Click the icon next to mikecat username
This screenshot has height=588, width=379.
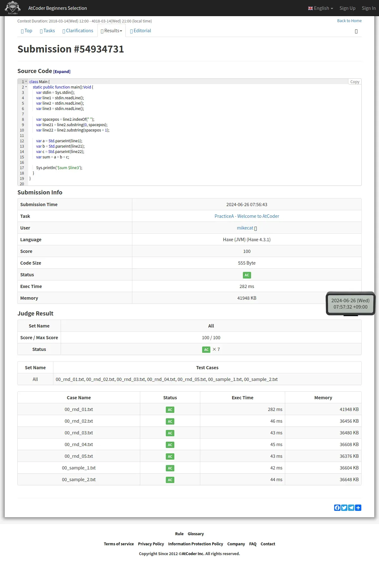click(x=256, y=228)
